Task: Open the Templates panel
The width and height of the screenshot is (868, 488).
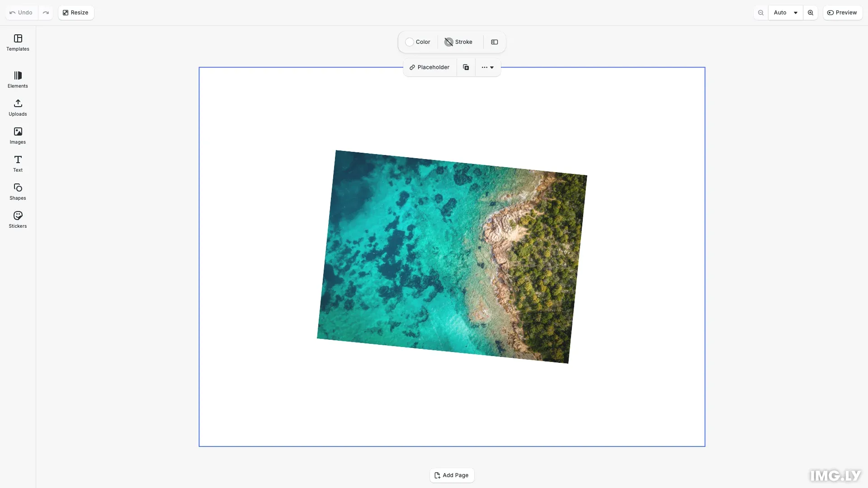Action: click(x=18, y=42)
